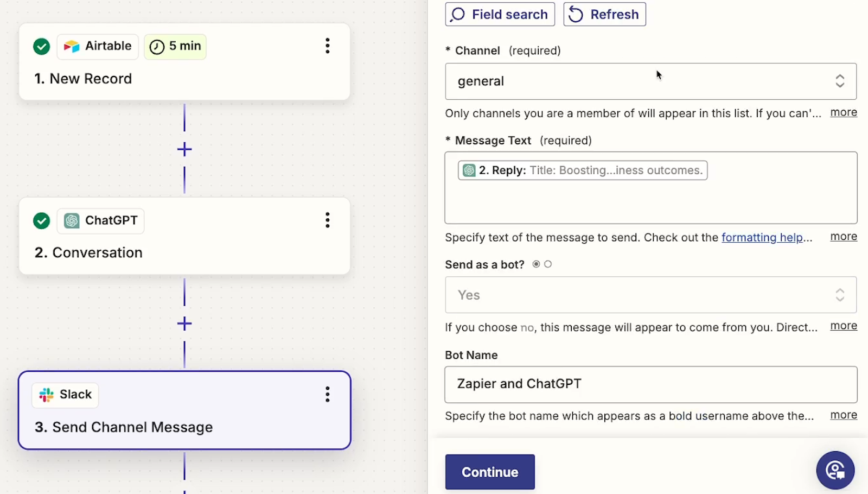
Task: Click the circular arrow Refresh icon
Action: click(576, 14)
